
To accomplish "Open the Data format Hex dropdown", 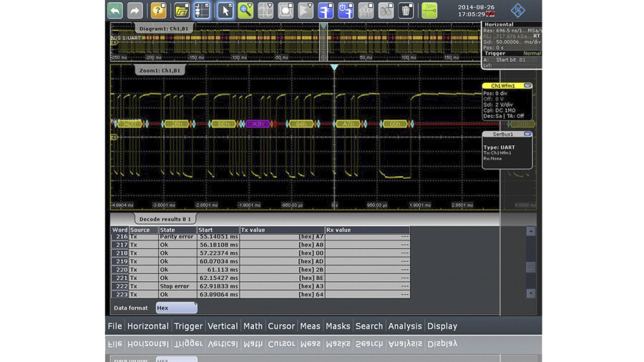I will pyautogui.click(x=176, y=308).
